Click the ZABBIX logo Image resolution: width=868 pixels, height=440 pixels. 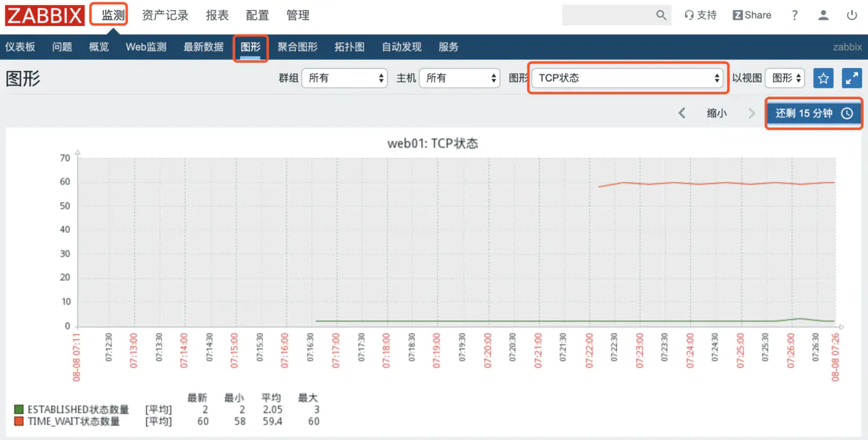44,15
